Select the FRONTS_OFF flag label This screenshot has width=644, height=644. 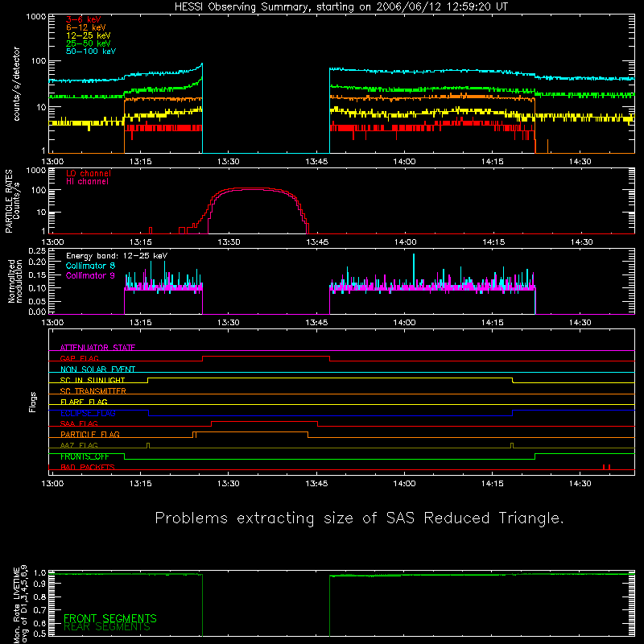pos(85,456)
